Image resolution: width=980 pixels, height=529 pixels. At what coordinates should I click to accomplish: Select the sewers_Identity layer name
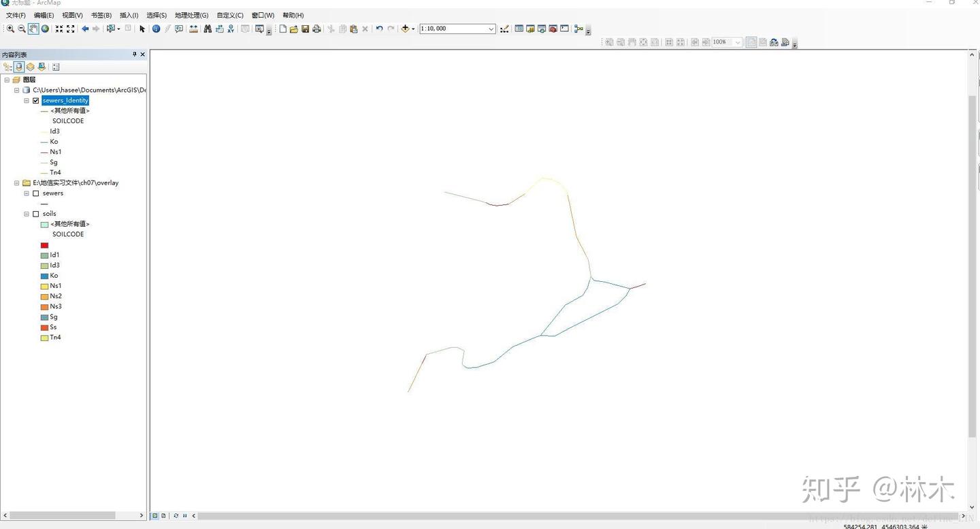(65, 101)
